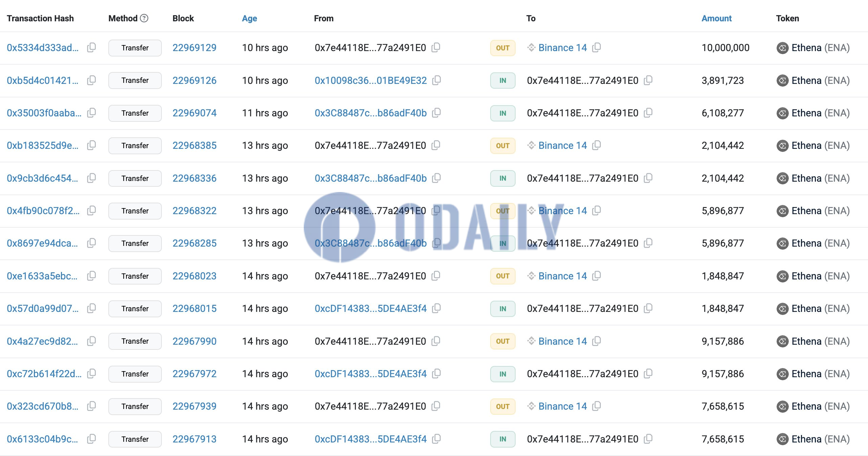Open address 0x10098c36...01BE49E32
This screenshot has width=868, height=456.
(x=371, y=81)
